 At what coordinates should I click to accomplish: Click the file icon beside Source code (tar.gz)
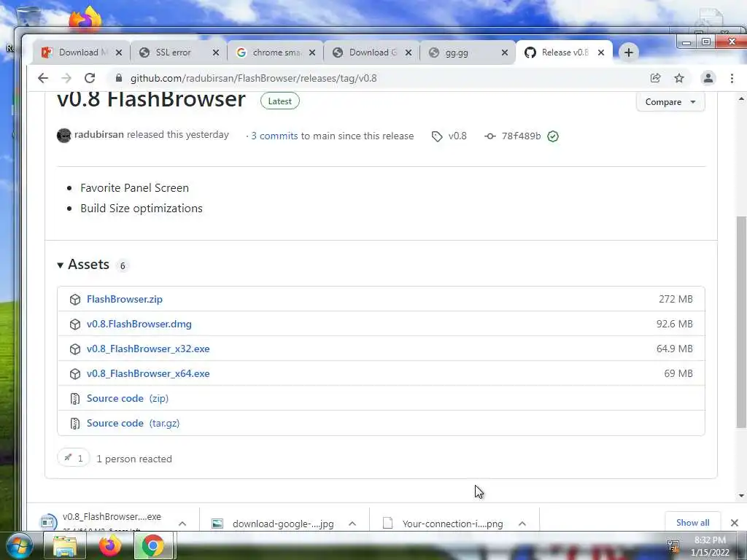tap(75, 424)
